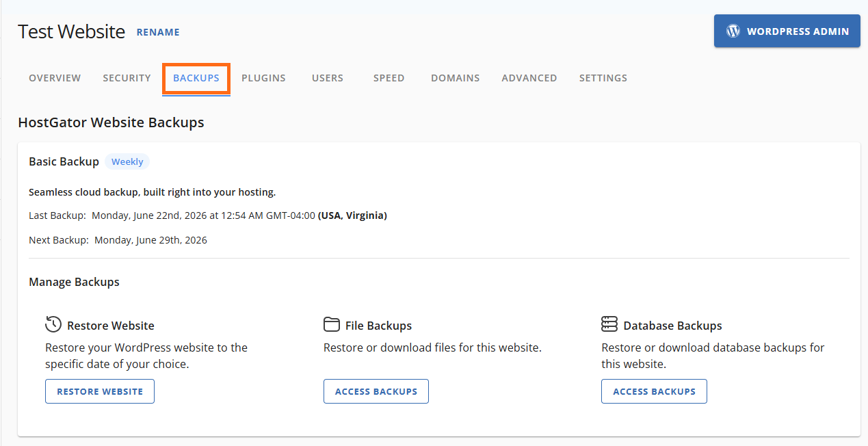Click the Last Backup date line
Viewport: 868px width, 446px height.
tap(208, 215)
